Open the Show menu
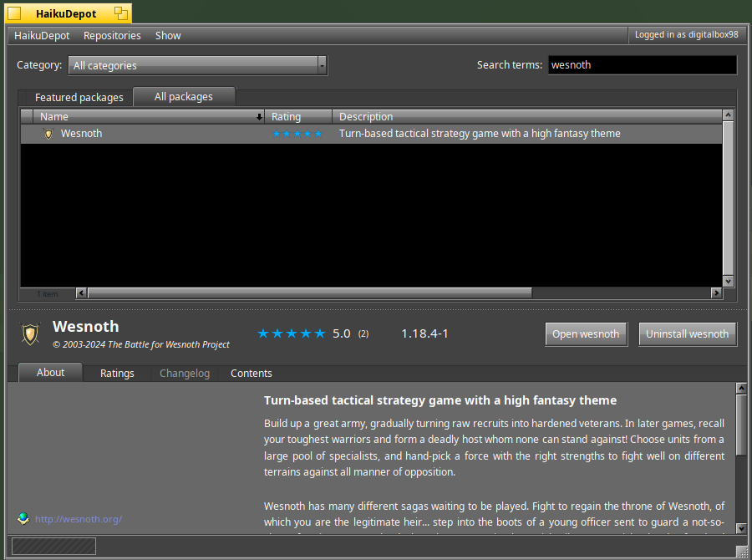The height and width of the screenshot is (560, 752). (168, 35)
